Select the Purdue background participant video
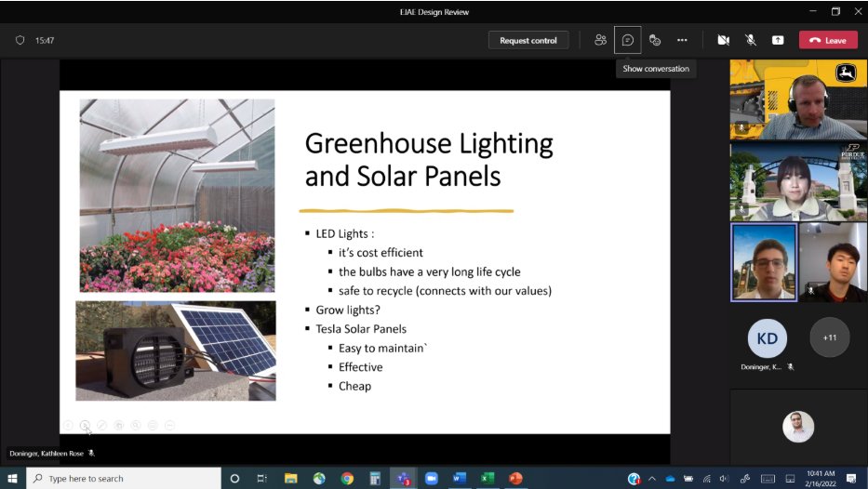This screenshot has width=868, height=489. point(798,182)
